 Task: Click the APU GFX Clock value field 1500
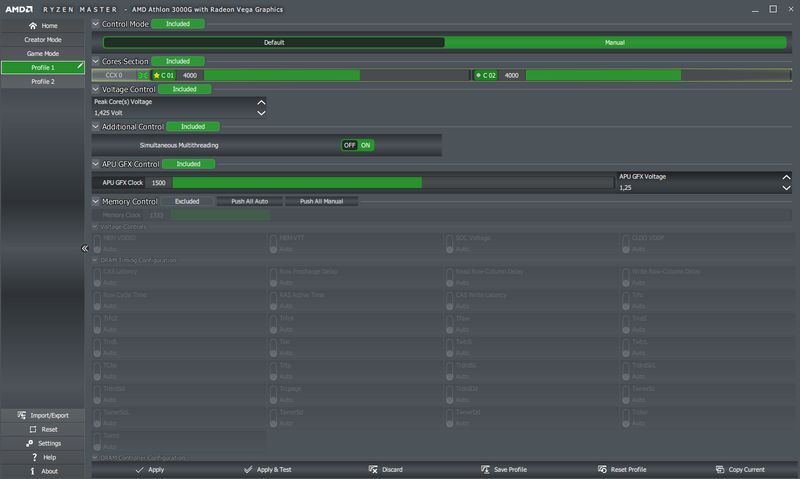click(159, 183)
